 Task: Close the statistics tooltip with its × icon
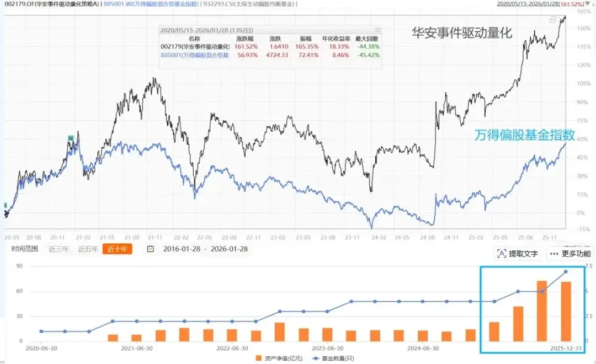pos(378,29)
